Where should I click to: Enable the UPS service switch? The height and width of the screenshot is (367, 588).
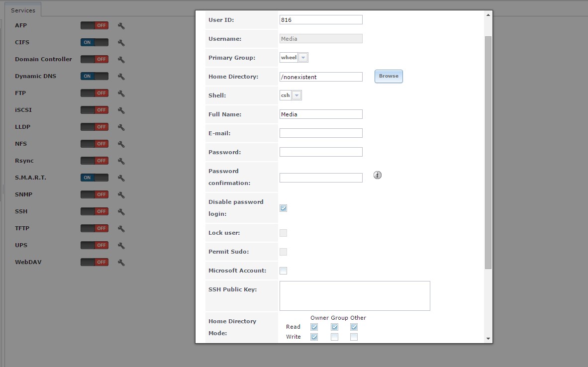[95, 245]
